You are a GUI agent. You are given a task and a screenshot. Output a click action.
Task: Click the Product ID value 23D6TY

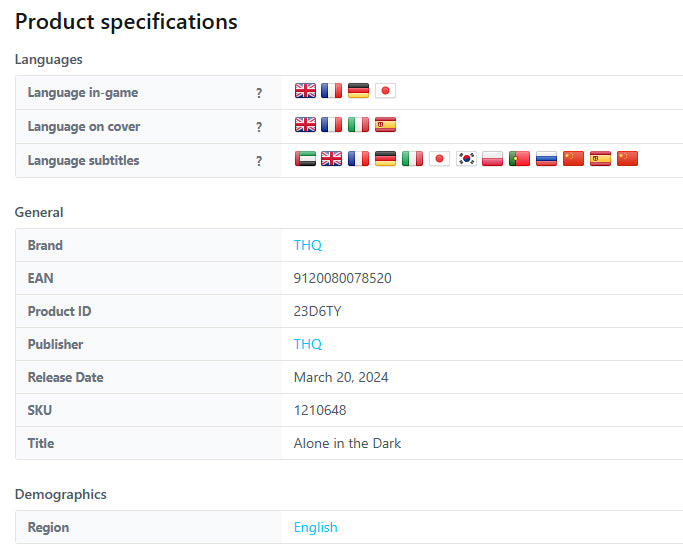pyautogui.click(x=318, y=311)
